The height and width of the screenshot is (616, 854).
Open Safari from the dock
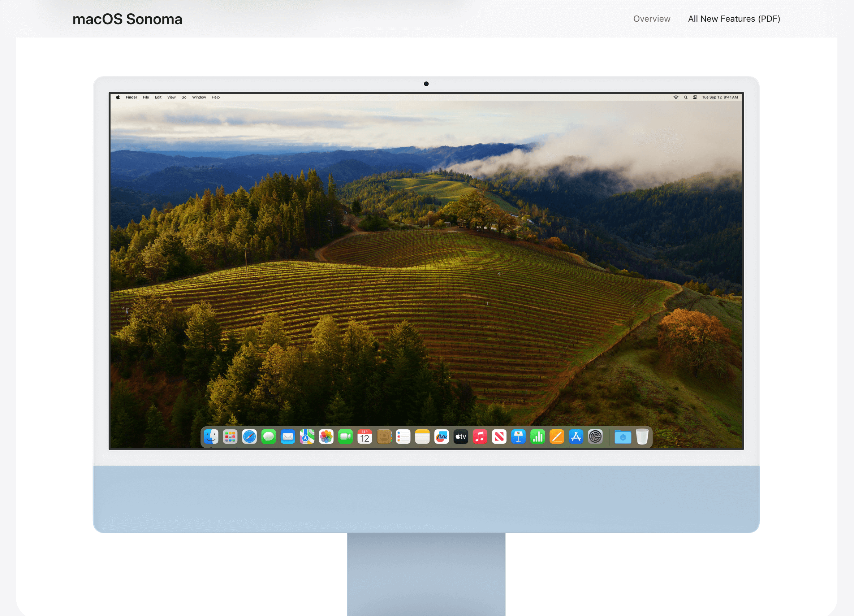point(249,437)
